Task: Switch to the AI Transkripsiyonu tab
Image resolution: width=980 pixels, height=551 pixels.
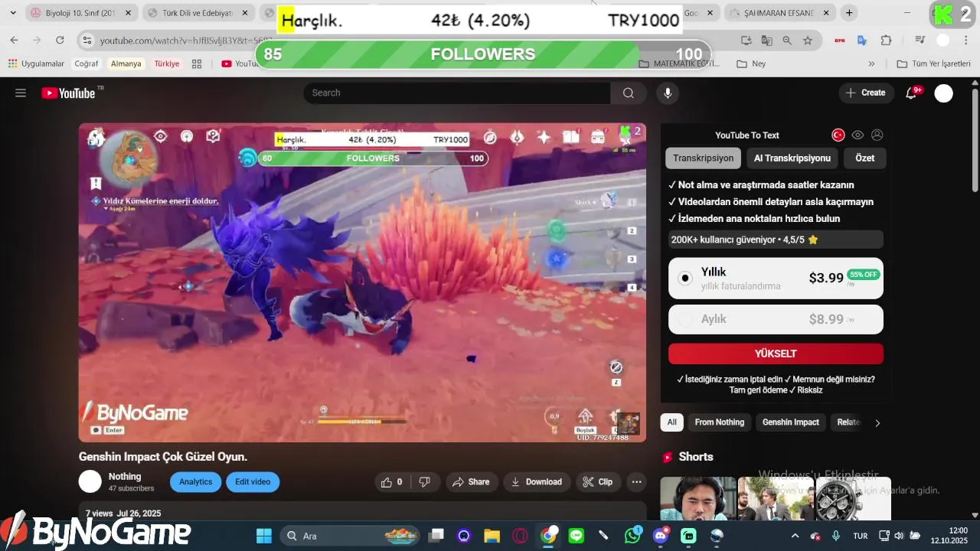Action: click(792, 158)
